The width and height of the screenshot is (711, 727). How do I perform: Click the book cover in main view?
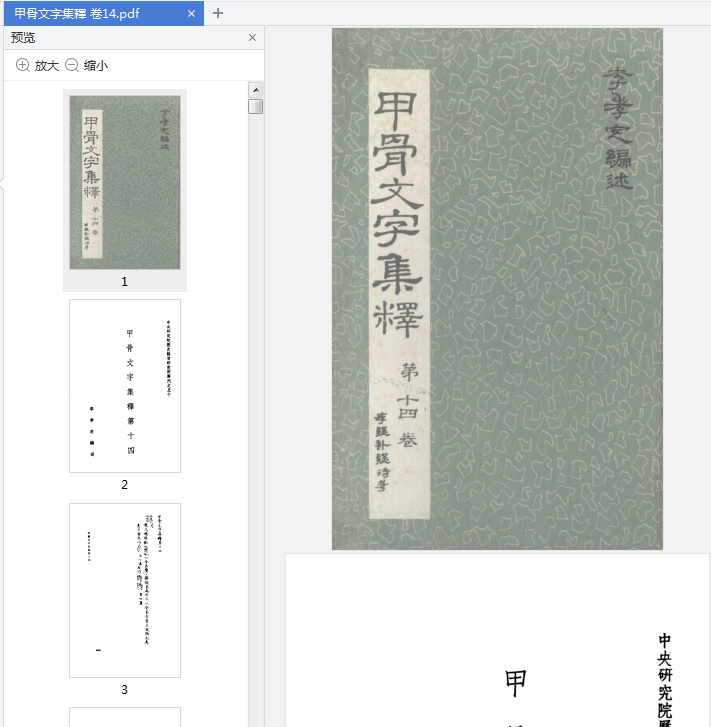[x=497, y=289]
